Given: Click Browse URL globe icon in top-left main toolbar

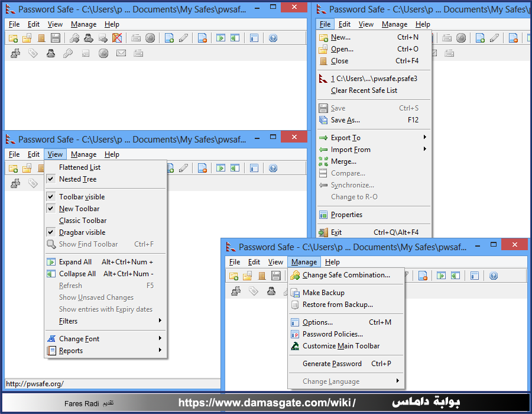Looking at the screenshot, I should point(150,38).
